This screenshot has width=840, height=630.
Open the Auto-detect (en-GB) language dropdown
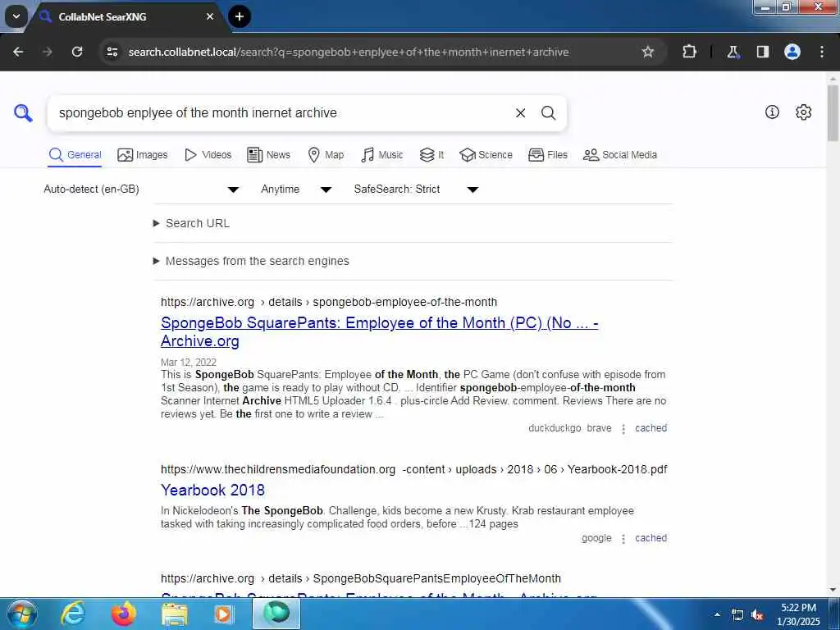(x=141, y=189)
